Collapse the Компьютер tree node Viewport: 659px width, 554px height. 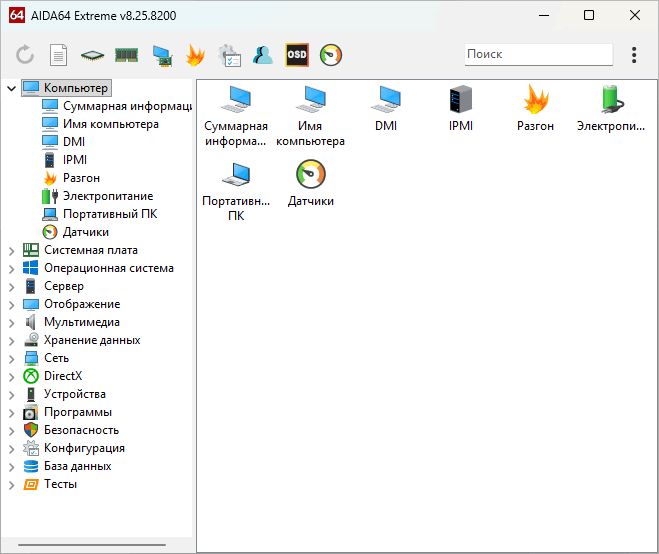11,88
